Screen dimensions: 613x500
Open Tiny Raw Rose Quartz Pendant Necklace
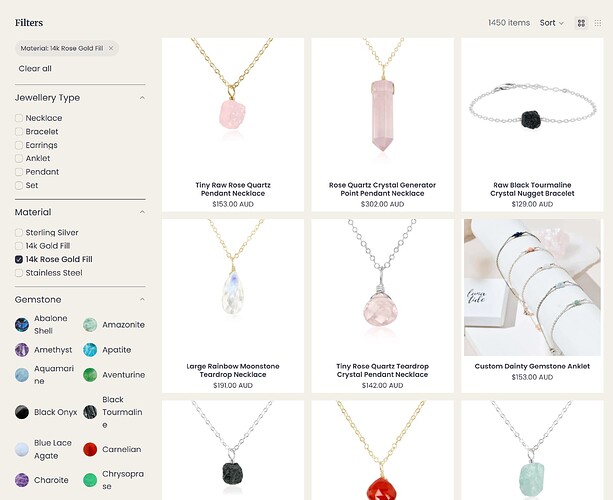click(x=233, y=189)
